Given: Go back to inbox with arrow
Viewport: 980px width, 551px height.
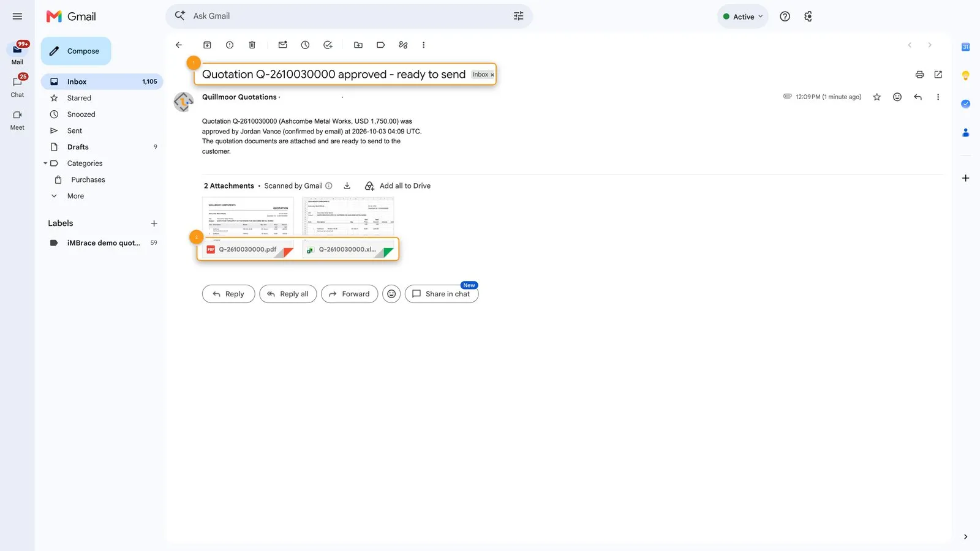Looking at the screenshot, I should [179, 45].
